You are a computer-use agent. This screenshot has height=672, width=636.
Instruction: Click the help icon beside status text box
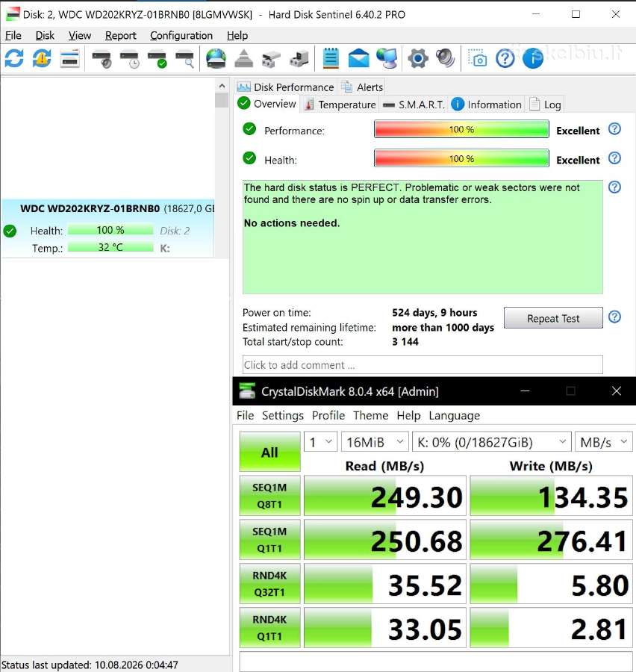614,187
